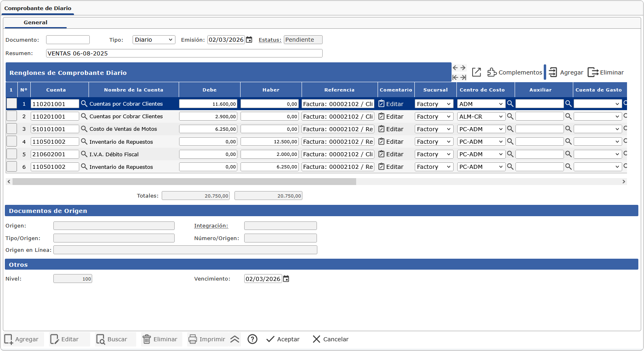Click the pop-out external window icon
Screen dimensions: 644x351
[x=477, y=72]
